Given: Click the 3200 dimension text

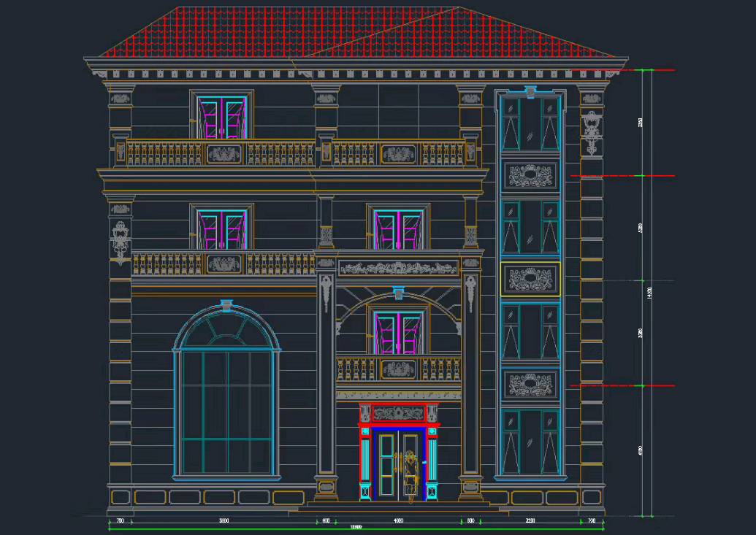Looking at the screenshot, I should pyautogui.click(x=530, y=520).
